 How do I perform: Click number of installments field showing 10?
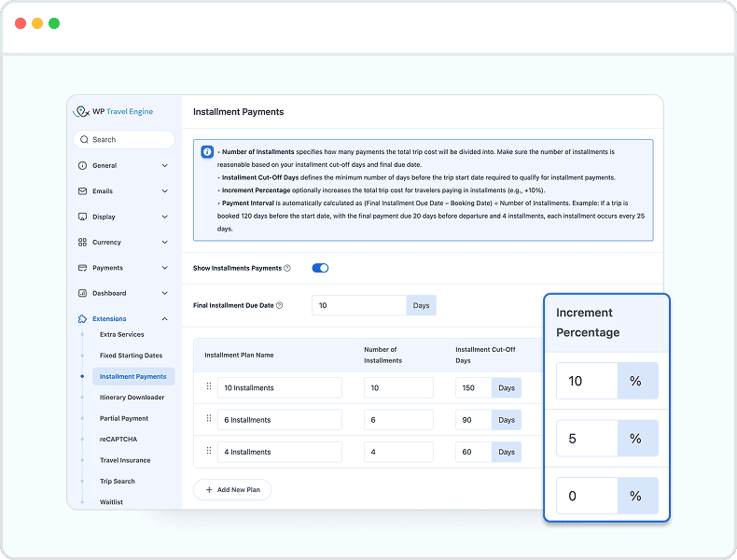(398, 388)
